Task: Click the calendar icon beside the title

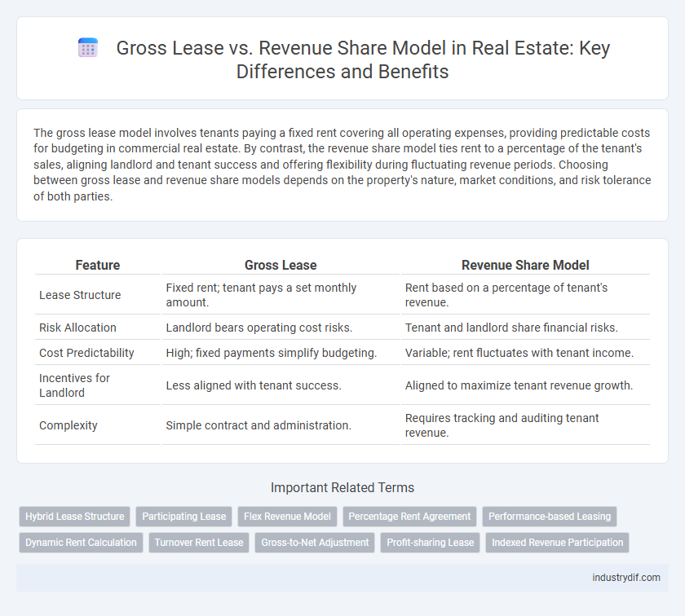Action: [88, 47]
